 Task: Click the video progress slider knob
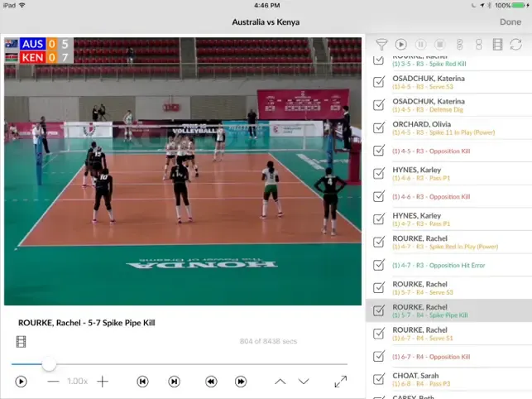[x=49, y=363]
